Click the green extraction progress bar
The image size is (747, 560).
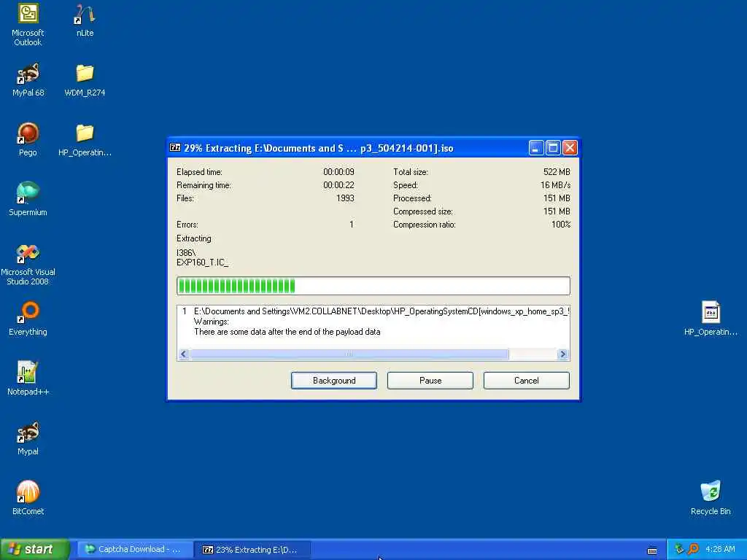click(x=373, y=286)
